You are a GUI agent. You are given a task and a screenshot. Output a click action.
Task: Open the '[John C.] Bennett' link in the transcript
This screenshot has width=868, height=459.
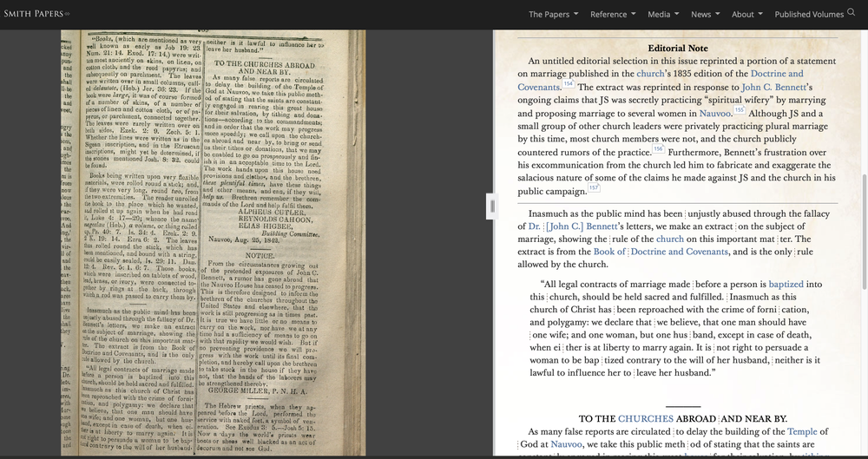(581, 226)
